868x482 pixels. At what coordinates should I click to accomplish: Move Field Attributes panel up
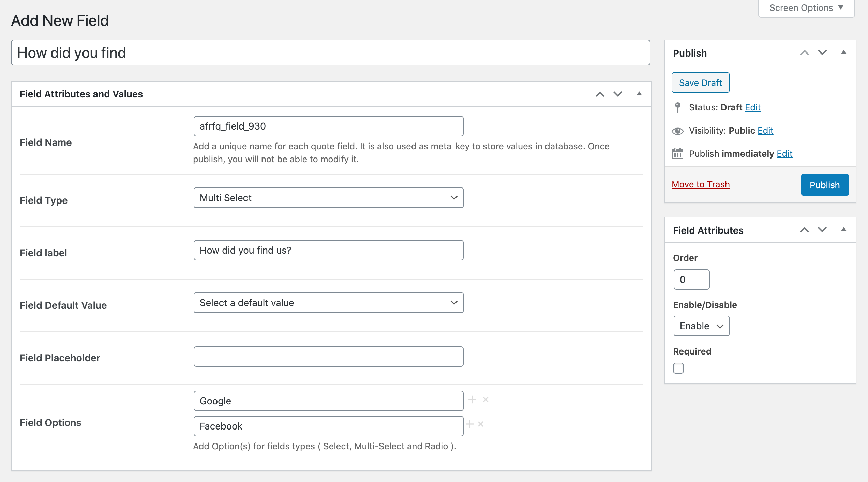[805, 230]
